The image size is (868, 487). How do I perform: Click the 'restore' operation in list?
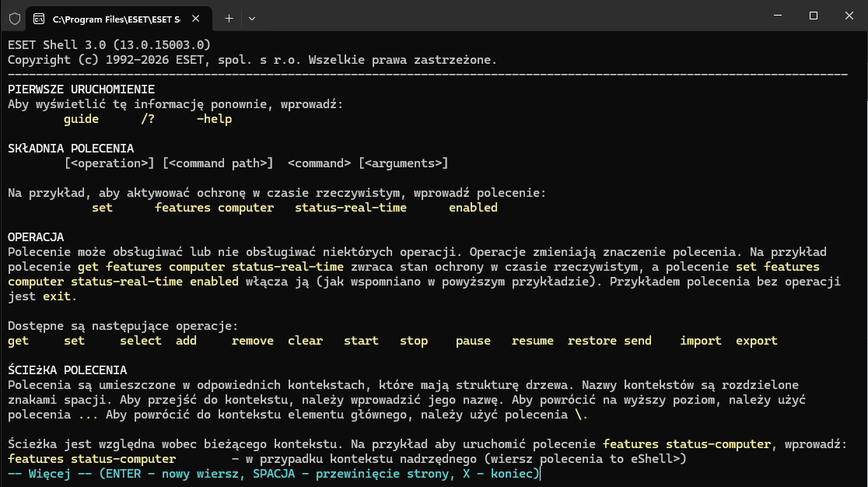point(592,341)
